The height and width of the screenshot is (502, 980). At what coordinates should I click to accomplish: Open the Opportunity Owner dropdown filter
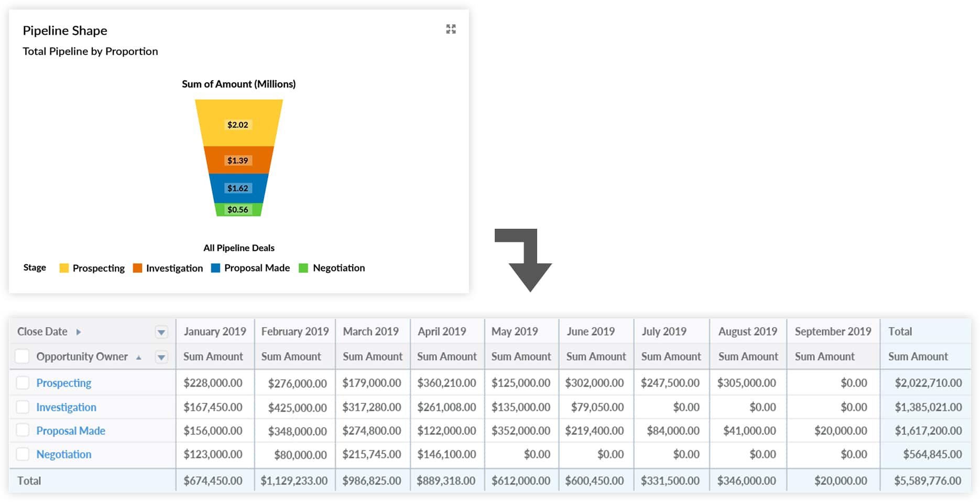pos(161,357)
